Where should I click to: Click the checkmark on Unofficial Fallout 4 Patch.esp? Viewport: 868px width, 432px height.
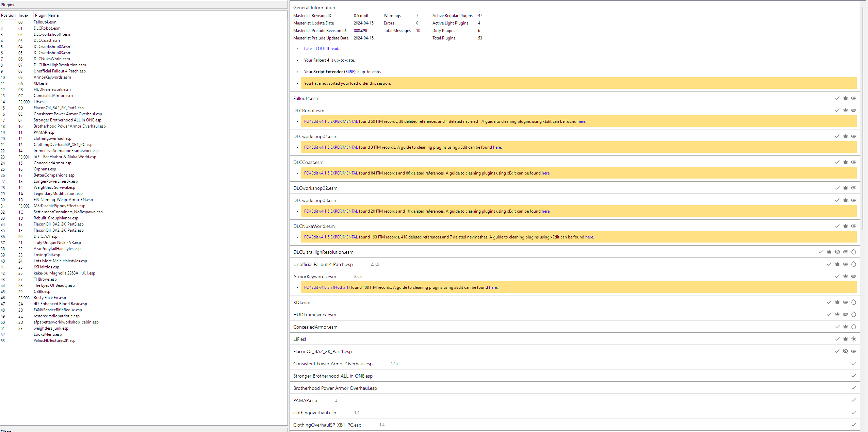829,264
